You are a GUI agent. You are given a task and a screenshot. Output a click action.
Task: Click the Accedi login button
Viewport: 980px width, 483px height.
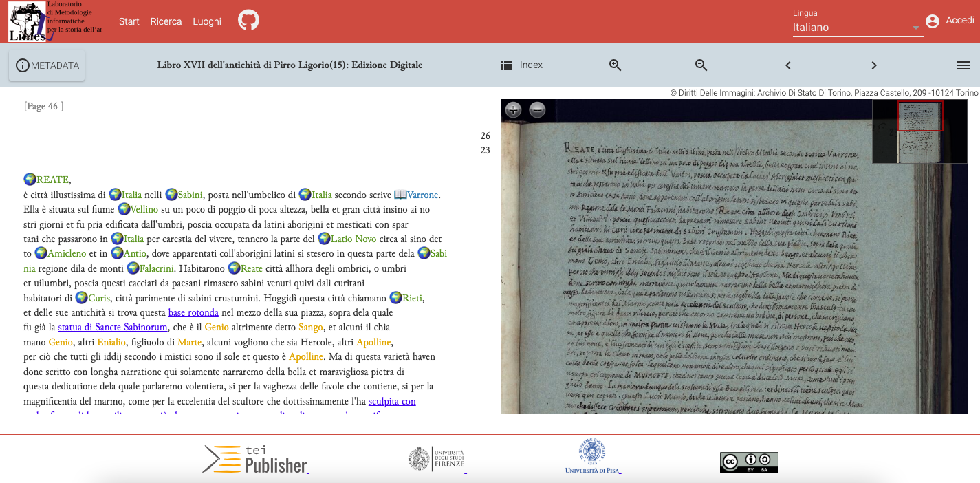[x=950, y=21]
